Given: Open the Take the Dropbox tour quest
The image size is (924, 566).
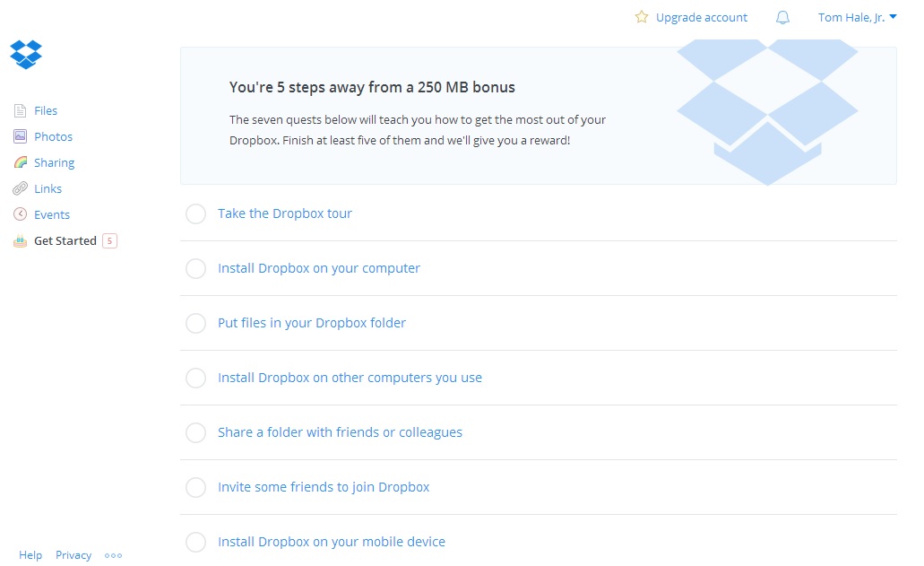Looking at the screenshot, I should point(285,213).
